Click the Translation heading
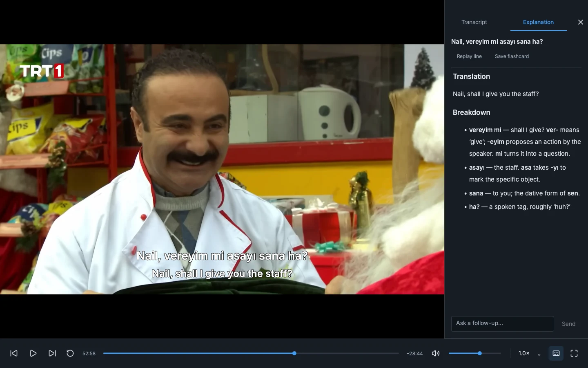The height and width of the screenshot is (368, 588). click(x=471, y=76)
